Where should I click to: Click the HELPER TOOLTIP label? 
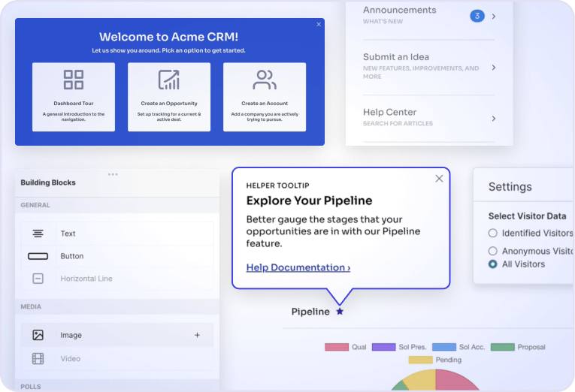(x=277, y=185)
